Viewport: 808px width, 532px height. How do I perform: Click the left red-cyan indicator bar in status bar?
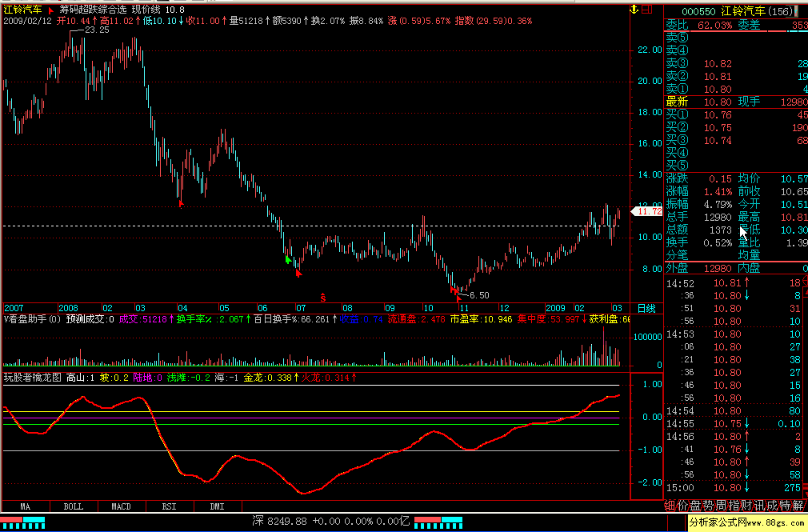click(x=22, y=522)
